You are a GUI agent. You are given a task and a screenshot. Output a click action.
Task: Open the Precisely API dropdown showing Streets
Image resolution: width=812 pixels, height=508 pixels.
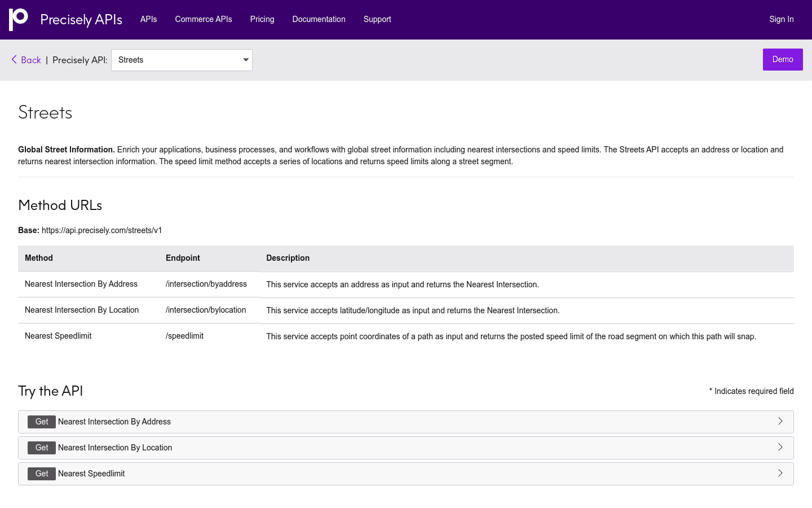[182, 60]
